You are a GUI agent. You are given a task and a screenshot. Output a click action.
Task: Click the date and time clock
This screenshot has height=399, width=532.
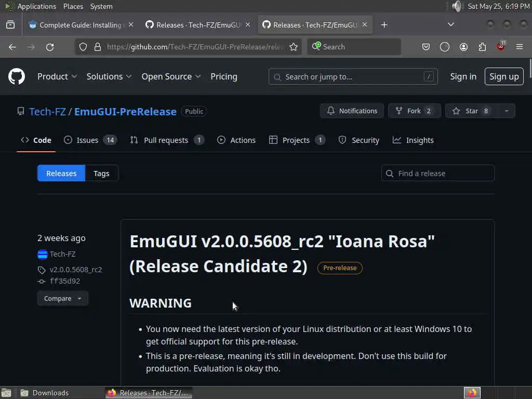[x=498, y=6]
